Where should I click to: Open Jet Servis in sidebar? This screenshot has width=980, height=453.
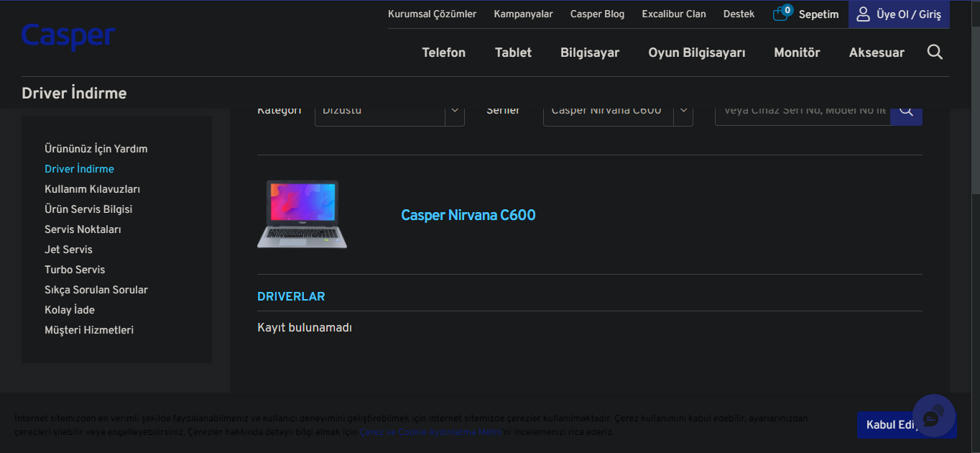(68, 250)
